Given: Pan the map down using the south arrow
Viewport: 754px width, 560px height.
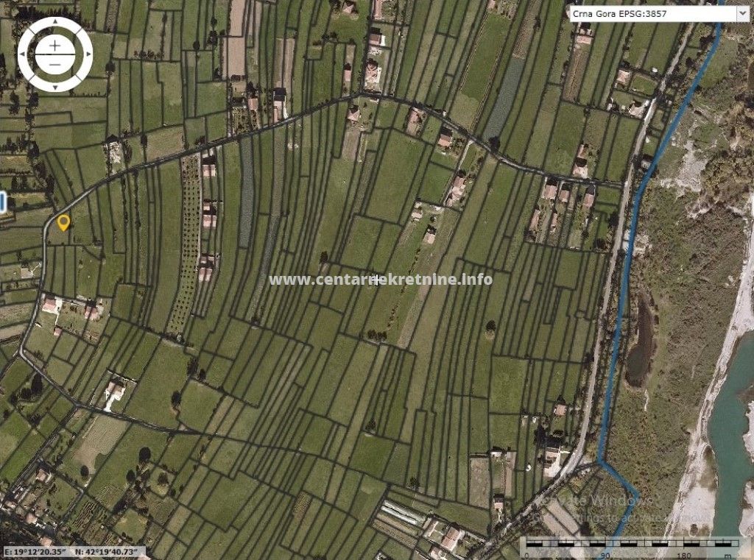Looking at the screenshot, I should pos(54,87).
